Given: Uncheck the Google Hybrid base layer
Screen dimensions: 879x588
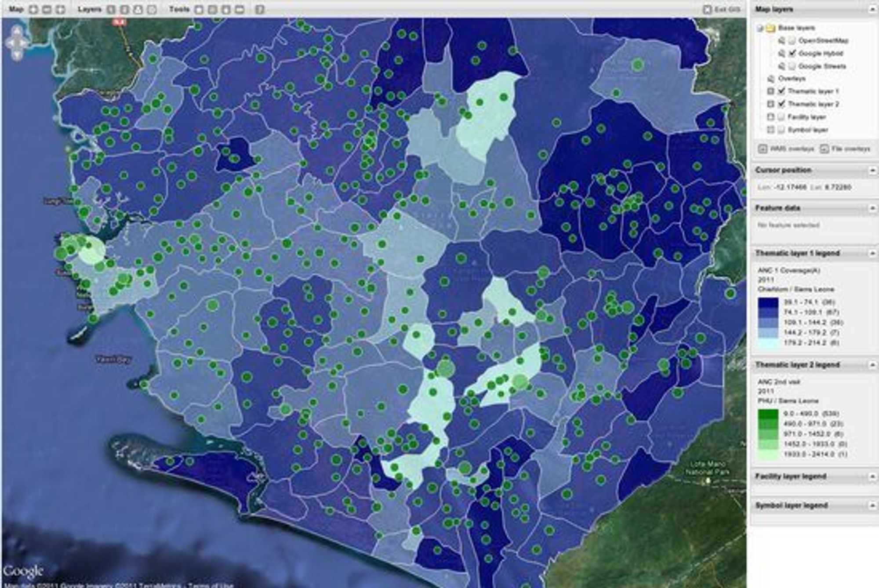Looking at the screenshot, I should [792, 54].
